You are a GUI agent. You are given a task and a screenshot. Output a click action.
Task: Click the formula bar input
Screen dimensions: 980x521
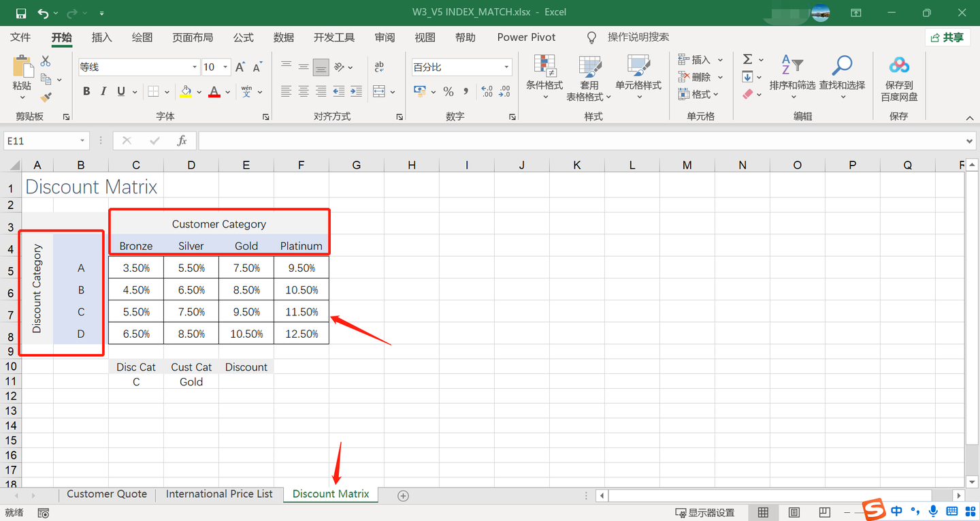click(581, 141)
